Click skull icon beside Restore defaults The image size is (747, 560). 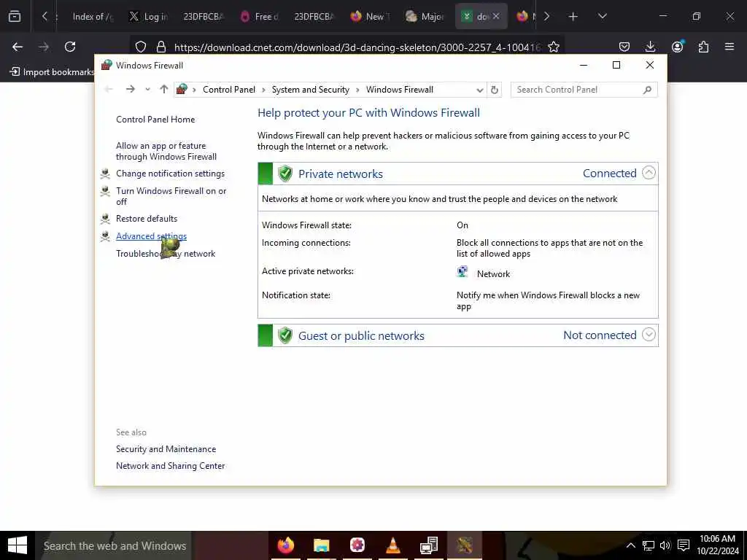click(x=105, y=219)
